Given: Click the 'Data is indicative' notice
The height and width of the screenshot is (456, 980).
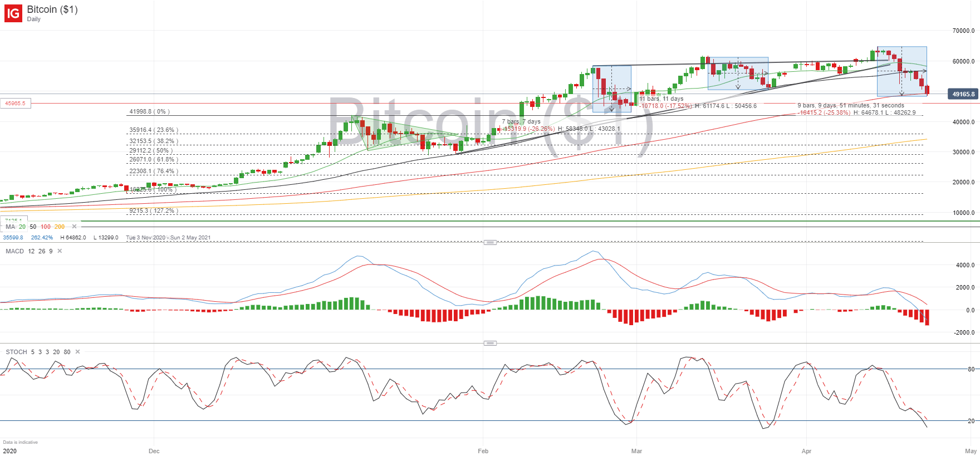Looking at the screenshot, I should pos(21,442).
